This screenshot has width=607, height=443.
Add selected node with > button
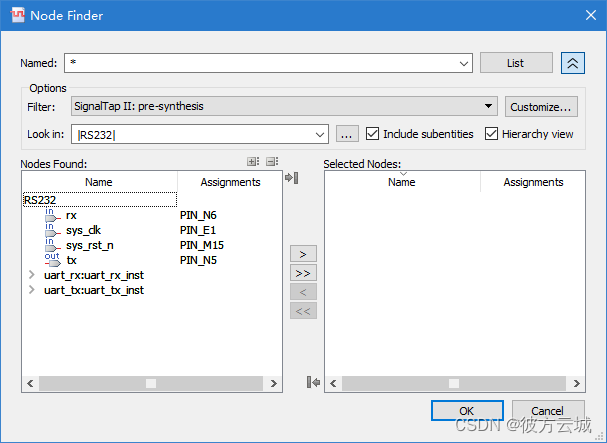(303, 254)
